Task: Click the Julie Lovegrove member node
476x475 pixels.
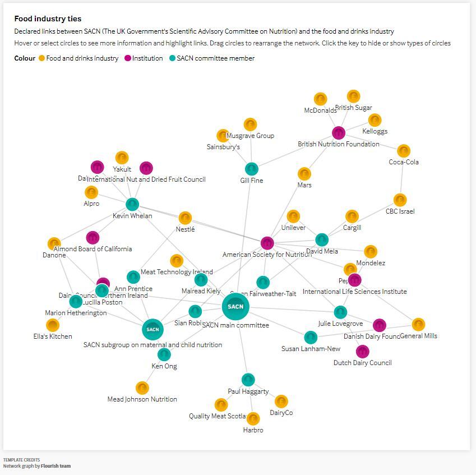Action: (x=340, y=312)
